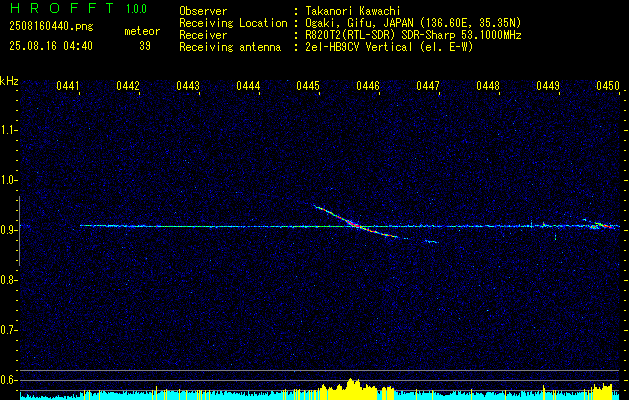Image resolution: width=629 pixels, height=400 pixels.
Task: Click the kHz axis unit label
Action: [9, 81]
